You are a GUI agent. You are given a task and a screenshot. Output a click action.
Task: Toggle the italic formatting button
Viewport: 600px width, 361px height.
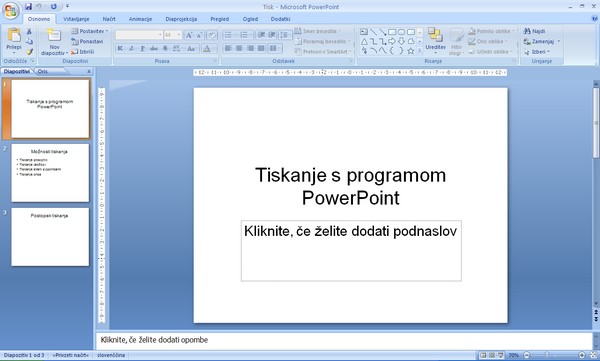[131, 48]
